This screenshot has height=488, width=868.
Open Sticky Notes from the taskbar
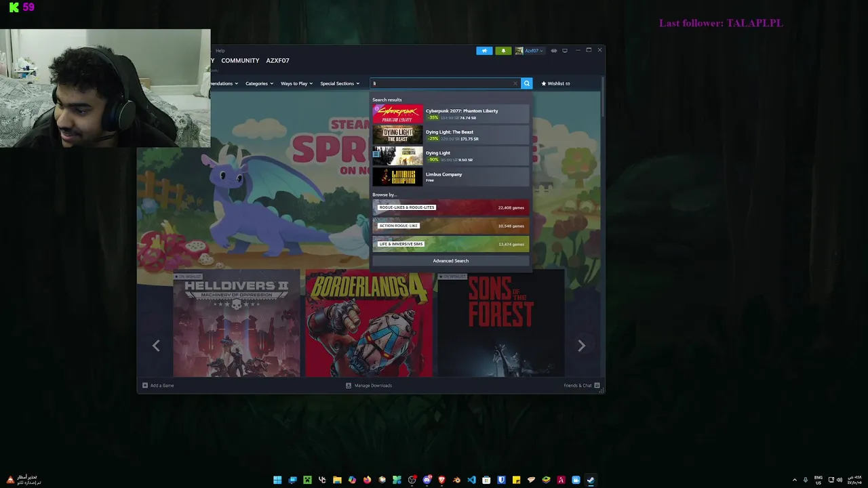(516, 480)
